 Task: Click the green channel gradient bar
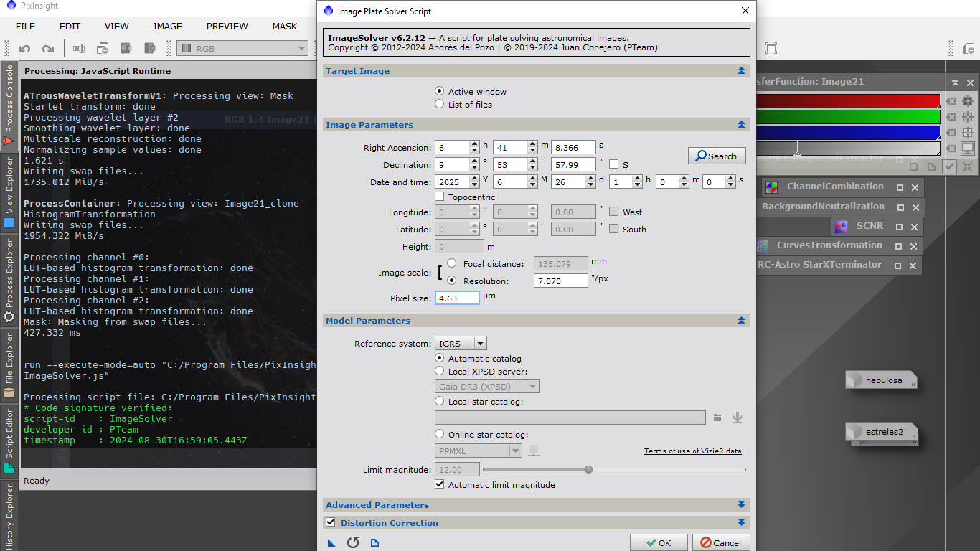(x=847, y=117)
